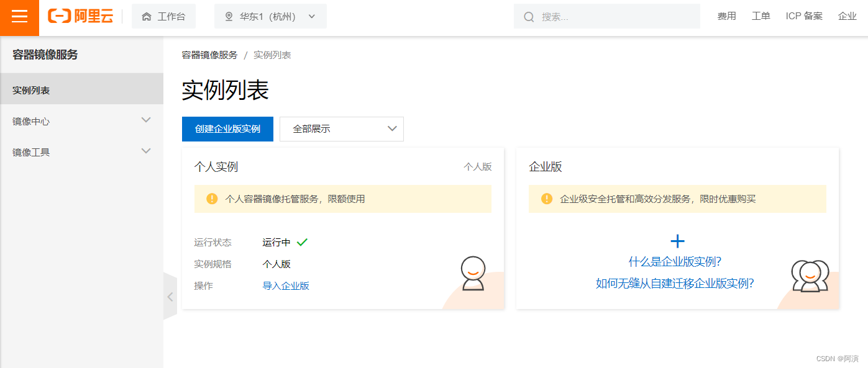Click 运行状态 label

(212, 242)
